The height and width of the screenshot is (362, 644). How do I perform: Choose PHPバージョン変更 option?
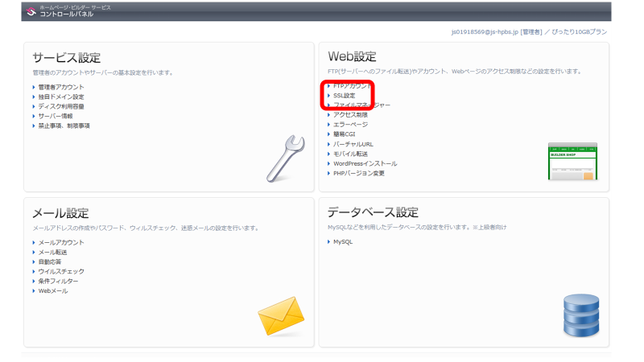click(x=358, y=173)
